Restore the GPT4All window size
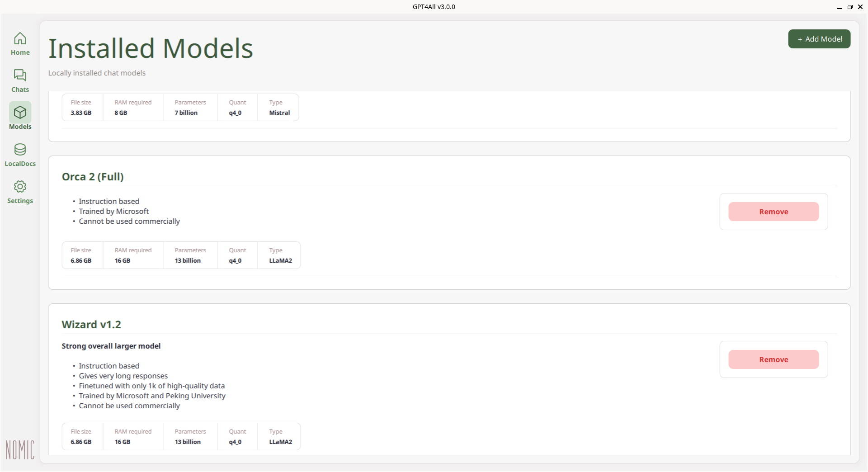 point(850,7)
